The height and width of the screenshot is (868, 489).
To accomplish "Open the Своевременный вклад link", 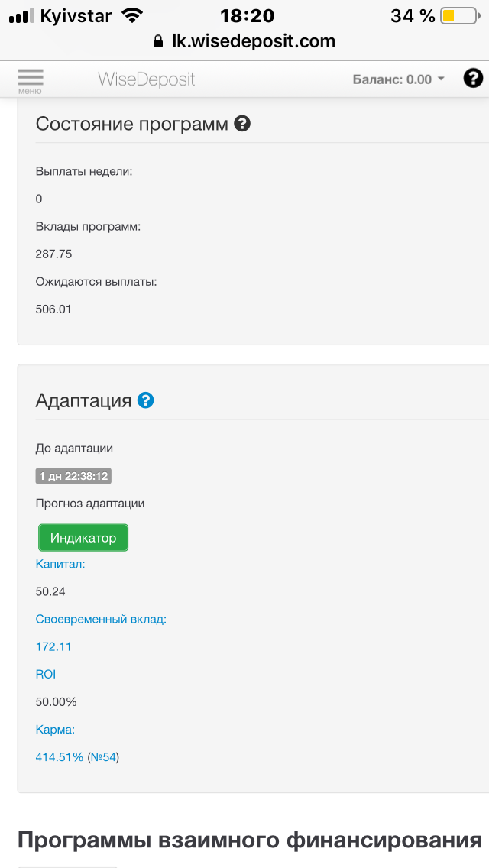I will pyautogui.click(x=101, y=619).
